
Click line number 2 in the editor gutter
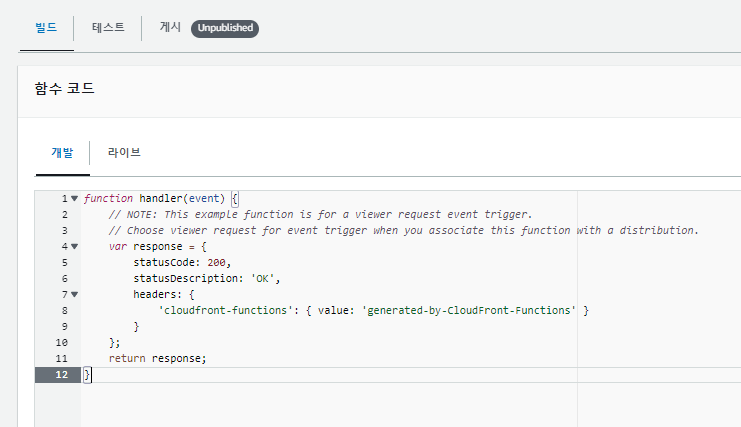click(64, 214)
